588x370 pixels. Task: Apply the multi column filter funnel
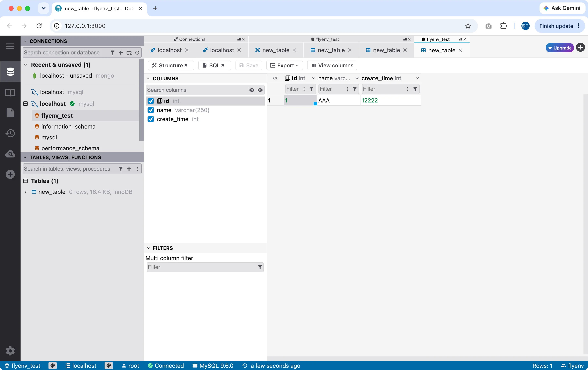coord(260,267)
